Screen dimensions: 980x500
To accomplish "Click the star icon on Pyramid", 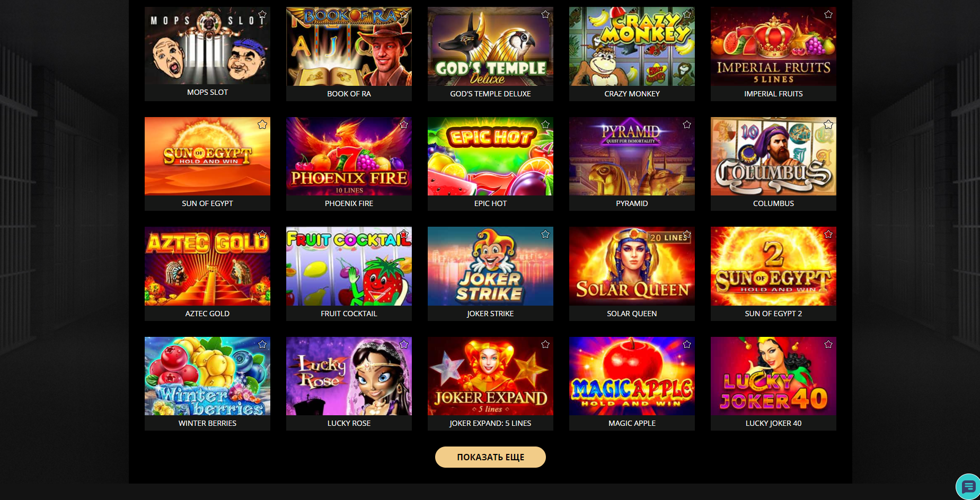I will pyautogui.click(x=687, y=124).
